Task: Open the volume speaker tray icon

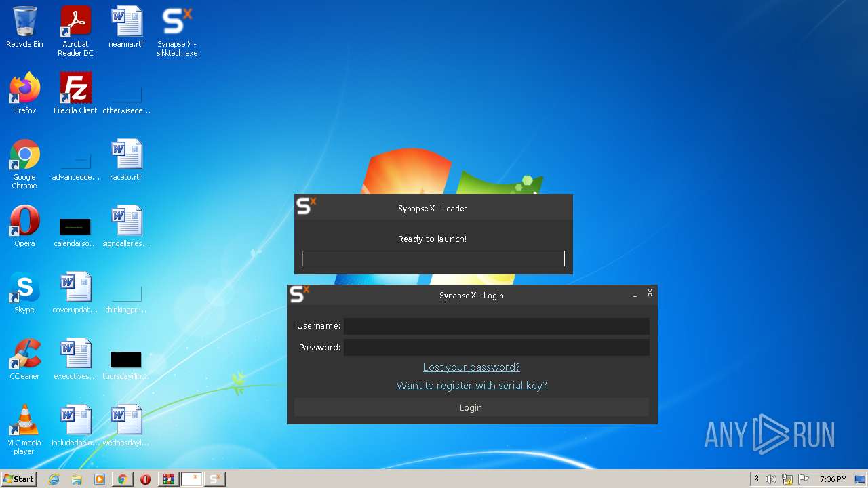Action: tap(771, 479)
